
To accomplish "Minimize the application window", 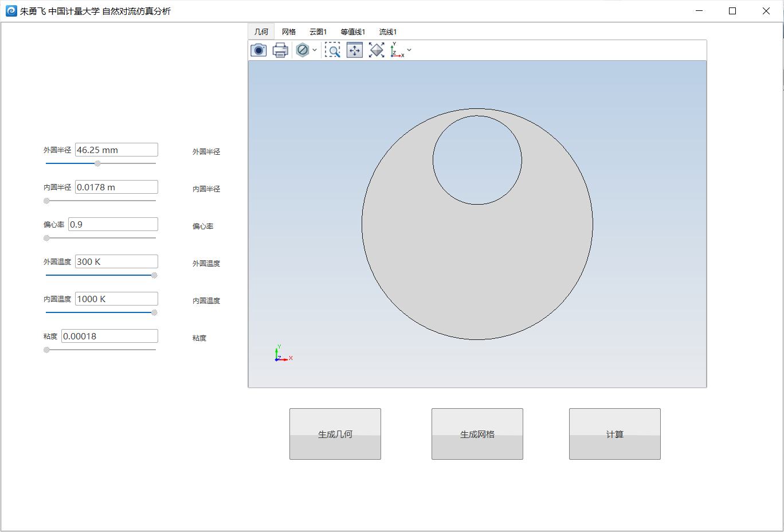I will [x=699, y=11].
